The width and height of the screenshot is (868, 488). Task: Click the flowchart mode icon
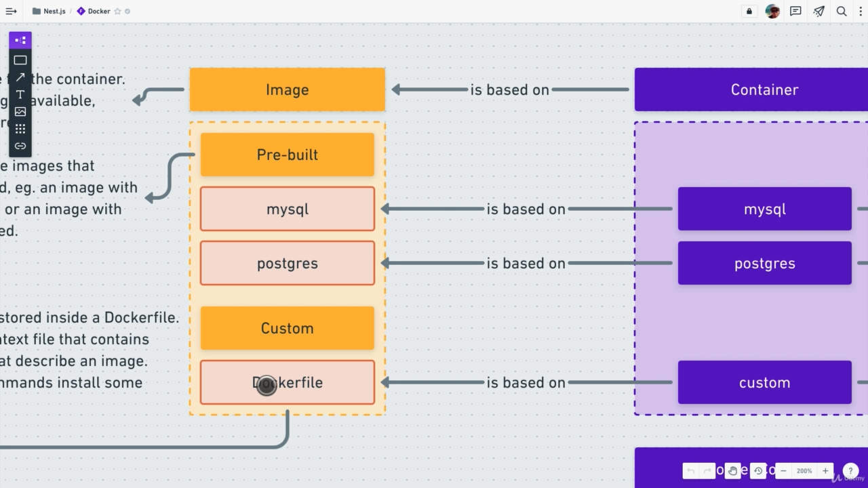point(20,41)
